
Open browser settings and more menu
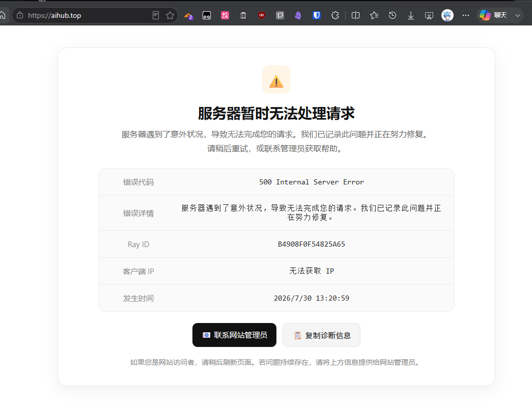(466, 15)
